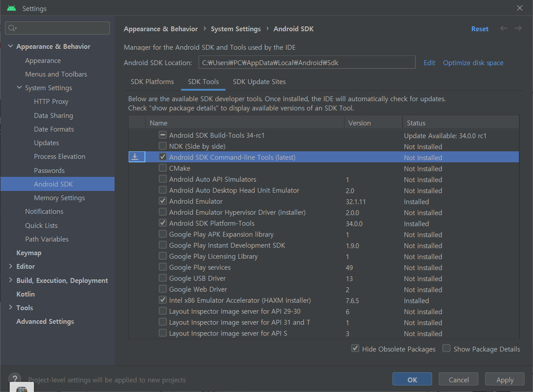The image size is (533, 392).
Task: Close the Settings dialog
Action: [520, 8]
